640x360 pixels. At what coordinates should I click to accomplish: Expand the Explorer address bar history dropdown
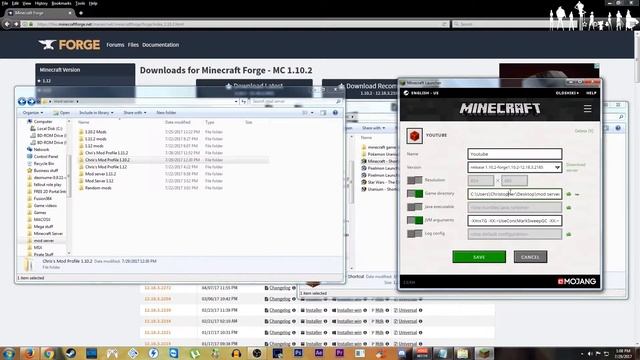click(x=236, y=101)
